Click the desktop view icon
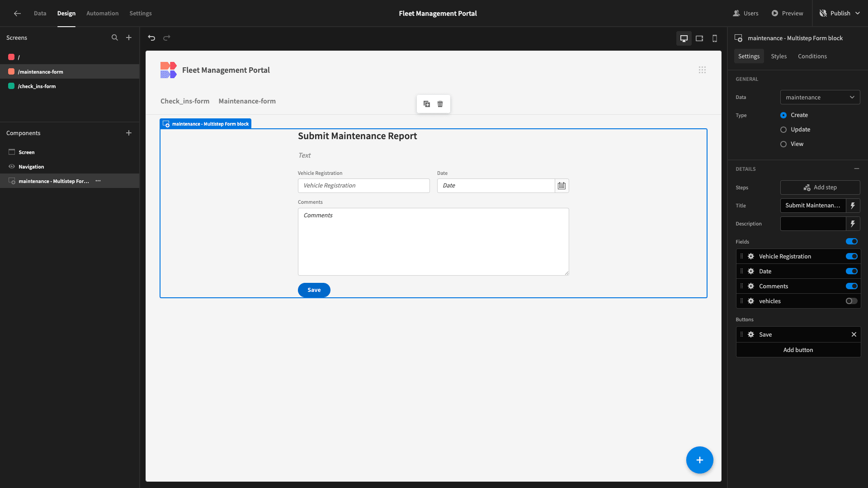Image resolution: width=868 pixels, height=488 pixels. [684, 38]
